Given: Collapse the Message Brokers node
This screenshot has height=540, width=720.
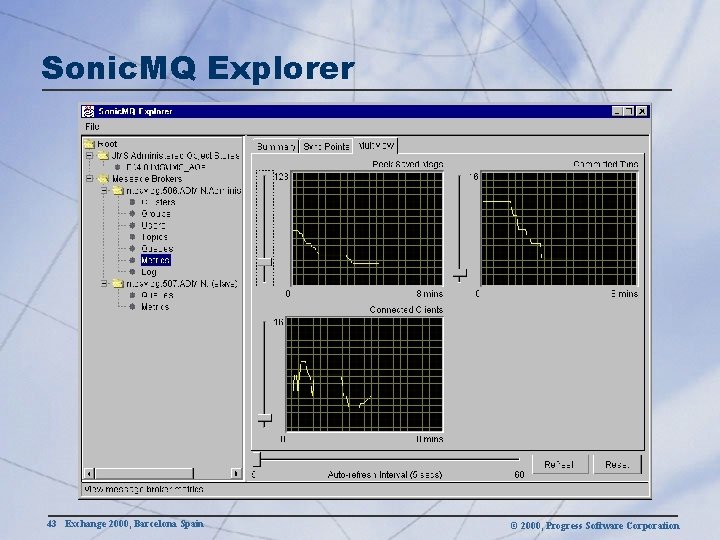Looking at the screenshot, I should (x=90, y=179).
